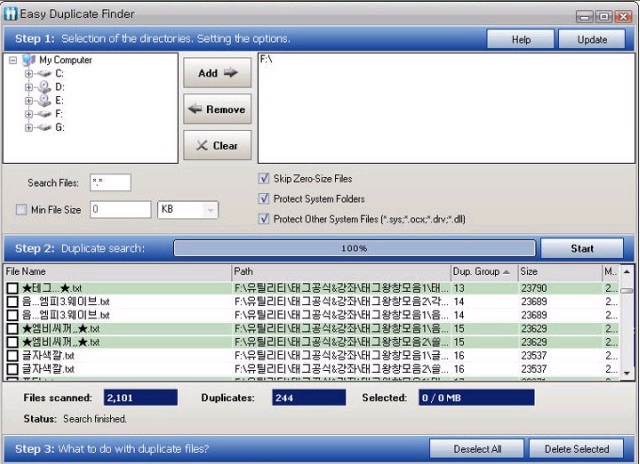
Task: Click the Add button
Action: (x=217, y=73)
